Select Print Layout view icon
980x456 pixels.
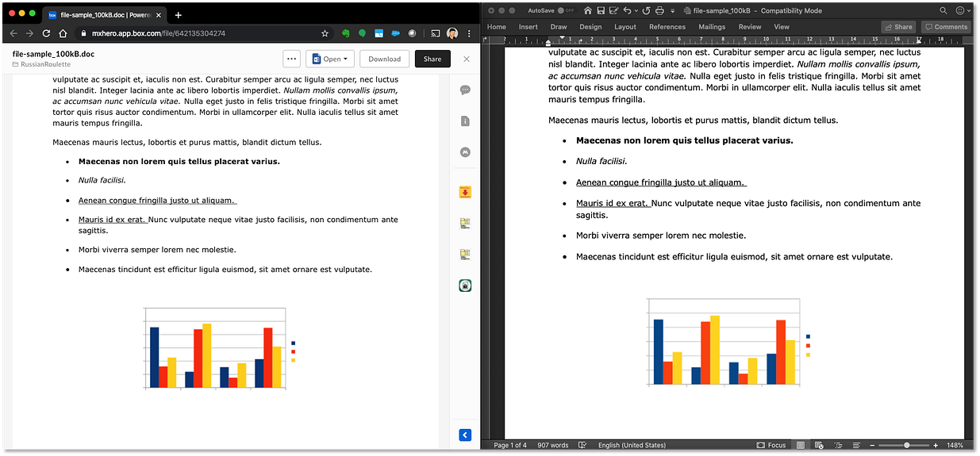coord(801,446)
